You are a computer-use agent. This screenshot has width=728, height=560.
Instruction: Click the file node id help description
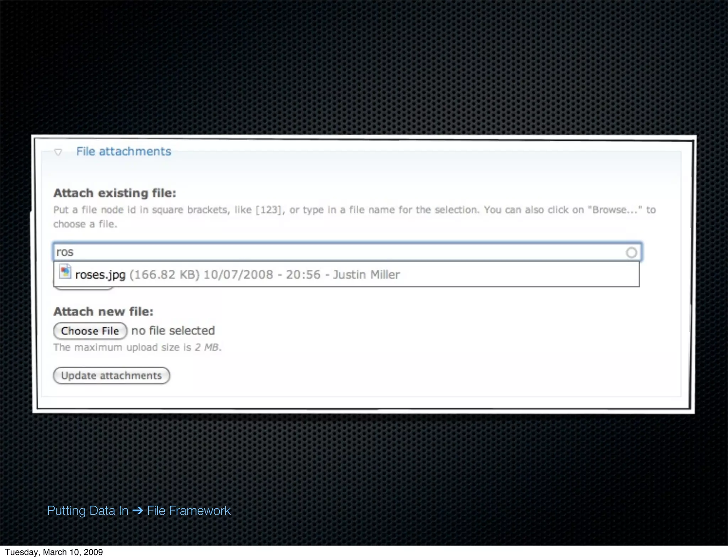point(355,217)
